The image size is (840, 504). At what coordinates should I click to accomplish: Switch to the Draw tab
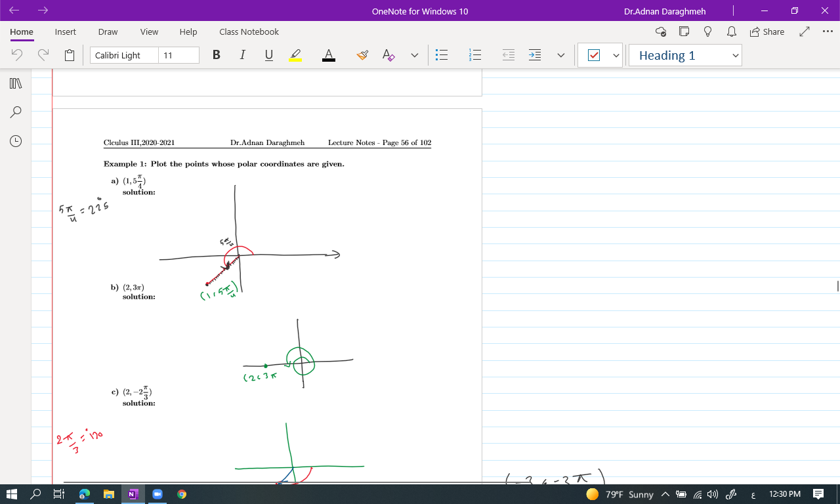click(x=108, y=31)
